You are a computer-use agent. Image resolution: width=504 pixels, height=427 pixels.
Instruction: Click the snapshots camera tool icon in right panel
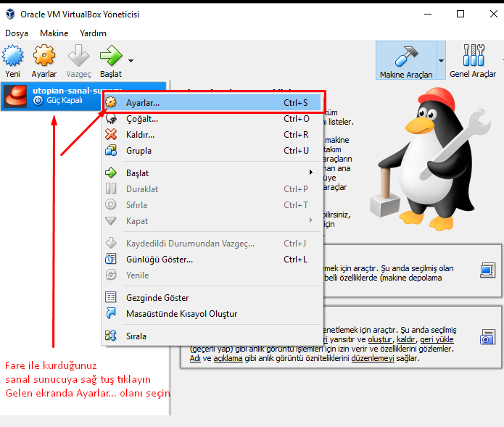coord(487,337)
